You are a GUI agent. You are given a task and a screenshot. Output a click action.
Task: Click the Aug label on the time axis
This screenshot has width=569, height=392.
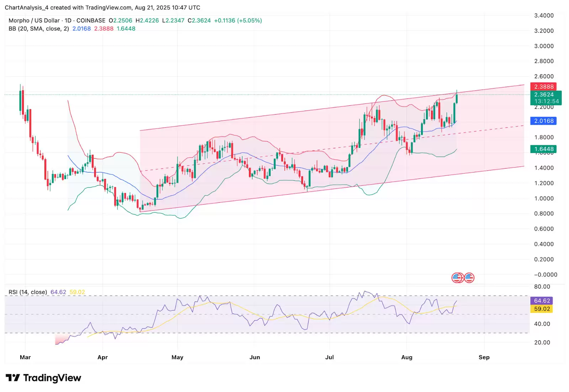(406, 357)
